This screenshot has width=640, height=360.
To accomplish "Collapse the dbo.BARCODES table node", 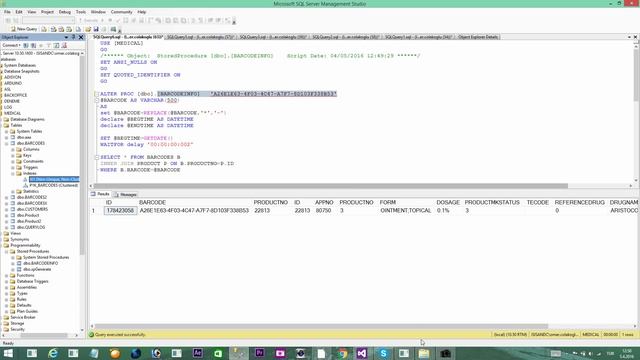I will 7,143.
